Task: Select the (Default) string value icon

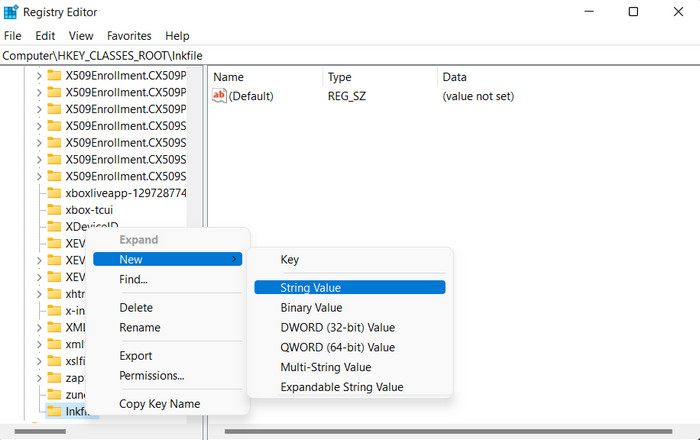Action: (x=219, y=96)
